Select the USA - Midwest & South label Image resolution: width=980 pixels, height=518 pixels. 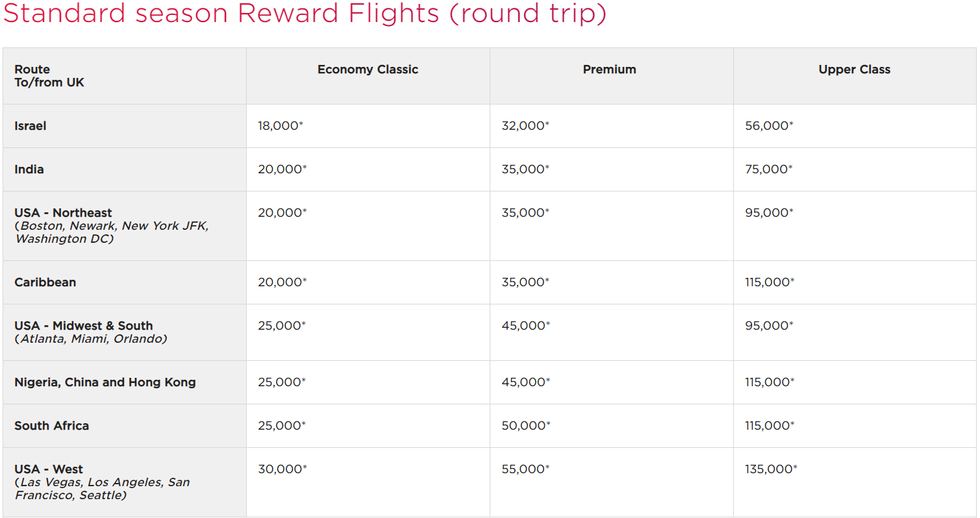click(x=84, y=326)
